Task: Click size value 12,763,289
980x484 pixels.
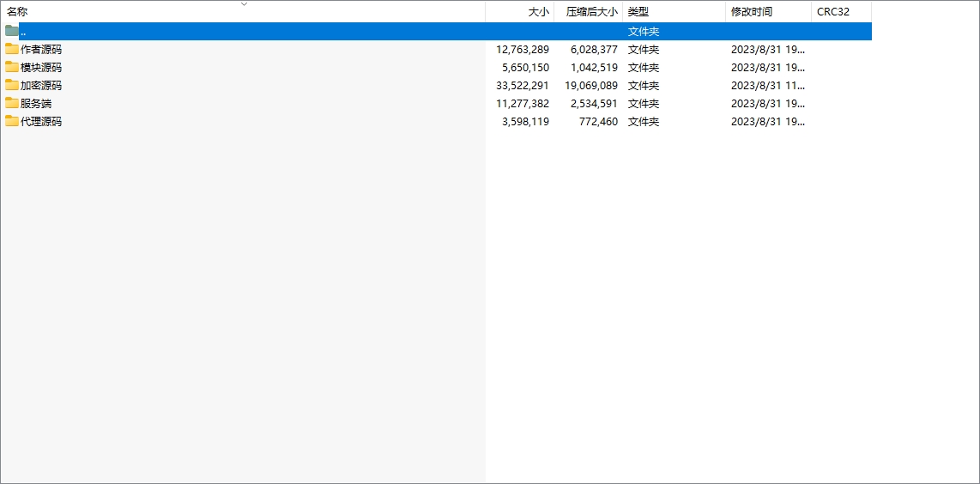Action: [x=523, y=50]
